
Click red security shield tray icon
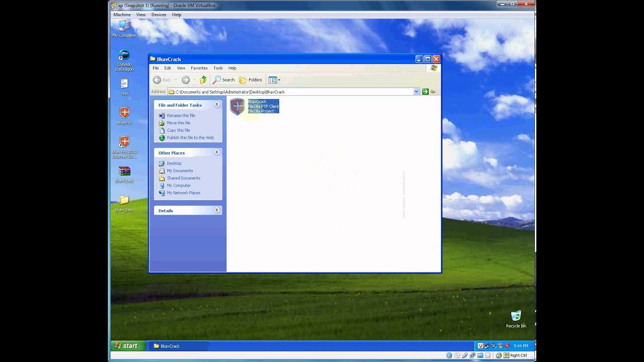click(x=507, y=346)
